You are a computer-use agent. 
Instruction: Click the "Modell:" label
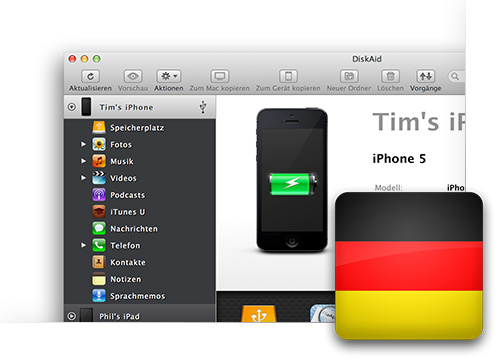click(x=389, y=188)
